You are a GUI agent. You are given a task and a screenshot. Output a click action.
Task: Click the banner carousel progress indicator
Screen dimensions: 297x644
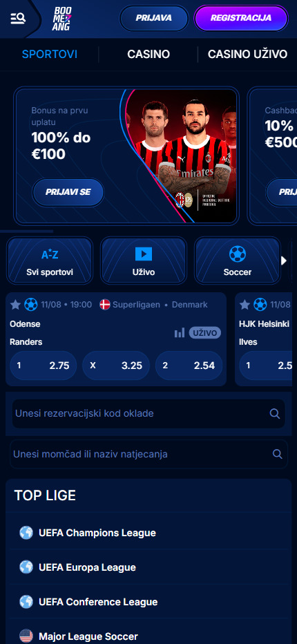27,231
